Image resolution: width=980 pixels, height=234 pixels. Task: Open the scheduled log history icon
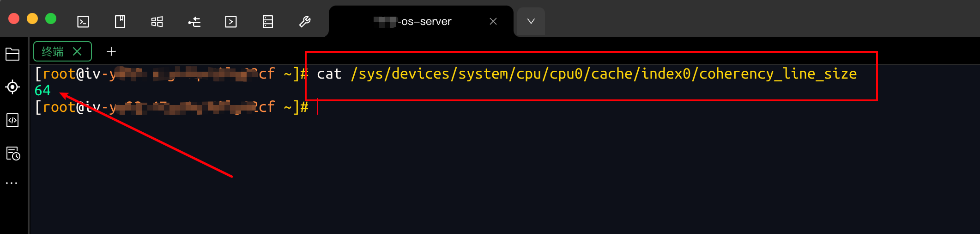[x=12, y=154]
